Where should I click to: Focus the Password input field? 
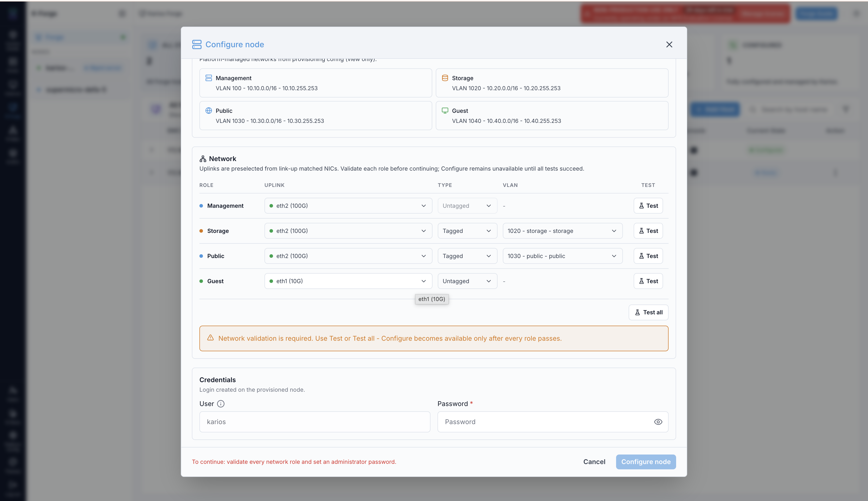pyautogui.click(x=553, y=422)
